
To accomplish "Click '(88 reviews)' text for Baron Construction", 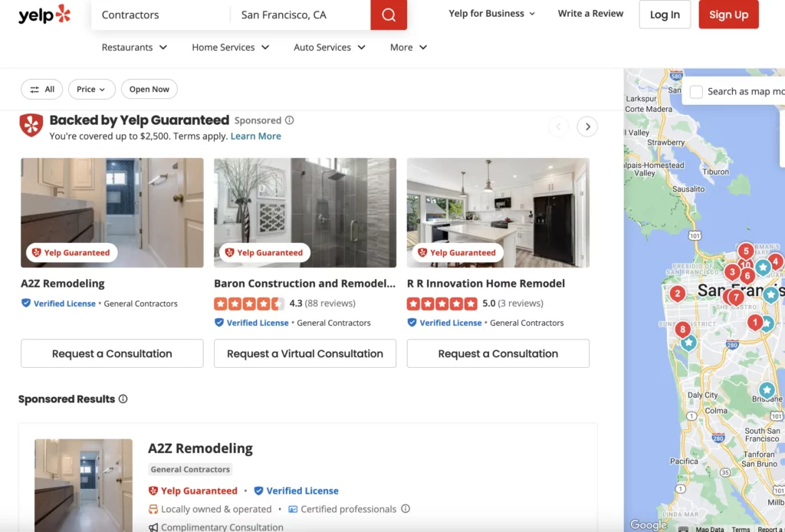I will pyautogui.click(x=330, y=304).
